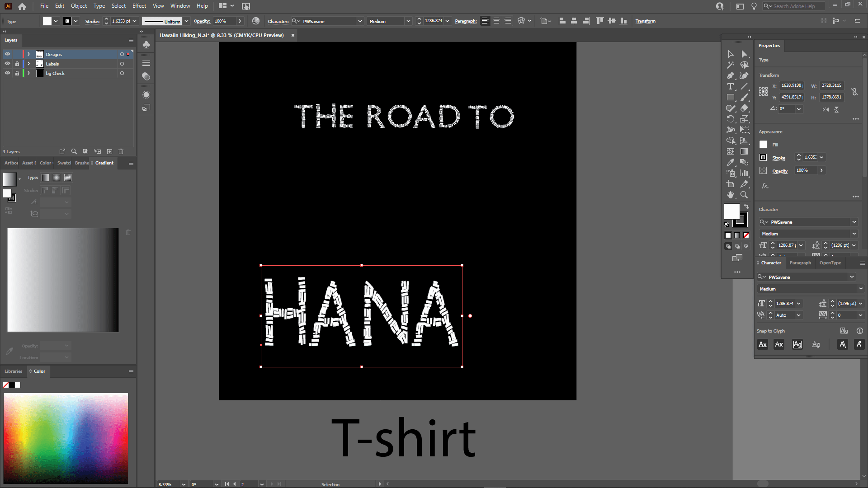
Task: Select the Eraser tool
Action: (745, 108)
